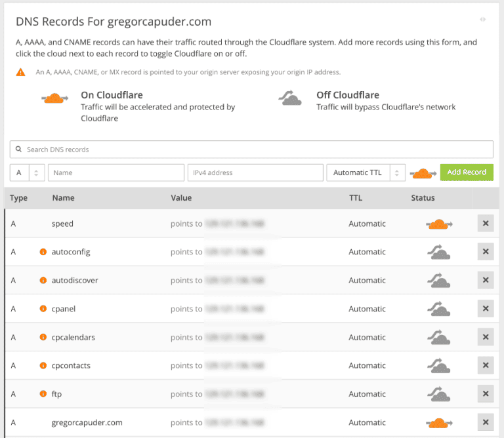Enable Cloudflare proxy for autoconfig record
The image size is (504, 438).
pos(438,252)
